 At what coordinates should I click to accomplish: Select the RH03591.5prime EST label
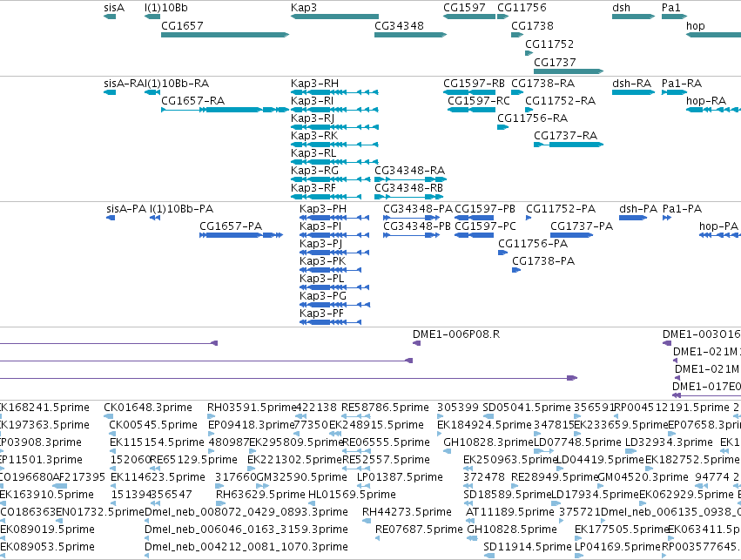pos(252,408)
